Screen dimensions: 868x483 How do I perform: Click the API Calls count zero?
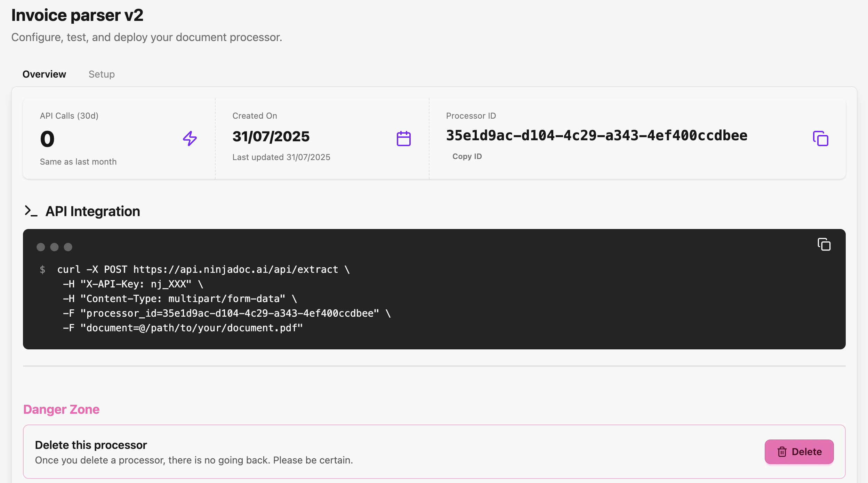(47, 139)
